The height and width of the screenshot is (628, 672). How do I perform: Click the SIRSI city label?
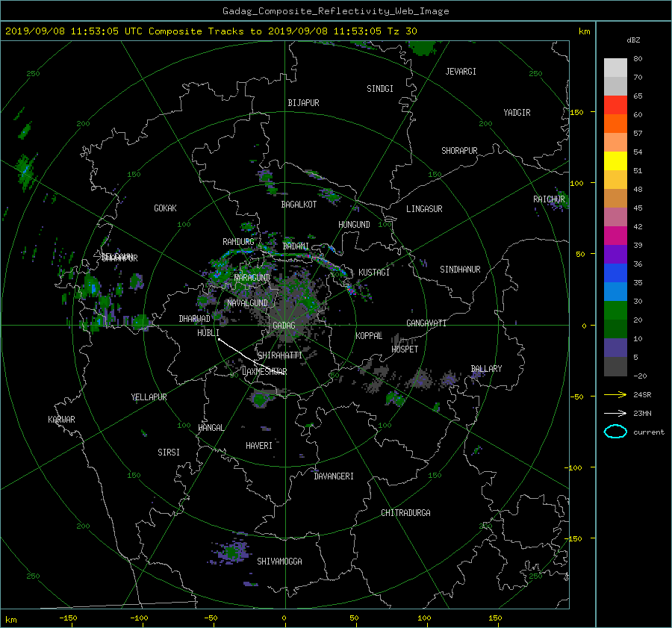pos(169,453)
